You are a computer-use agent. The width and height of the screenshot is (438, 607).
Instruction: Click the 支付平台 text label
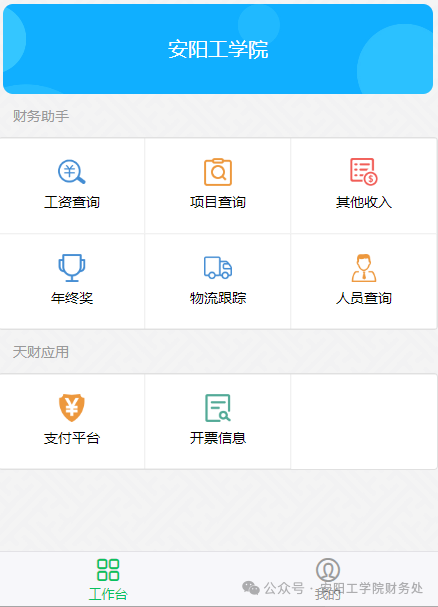72,438
